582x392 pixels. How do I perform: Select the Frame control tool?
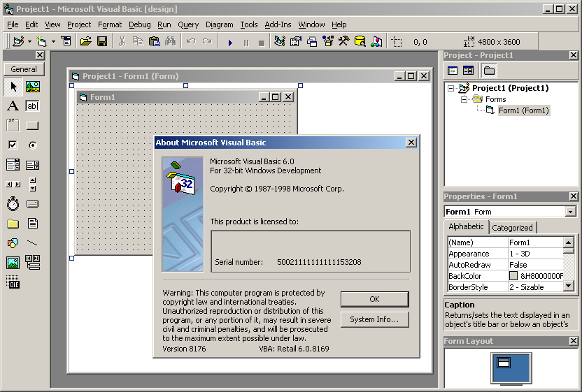click(13, 125)
